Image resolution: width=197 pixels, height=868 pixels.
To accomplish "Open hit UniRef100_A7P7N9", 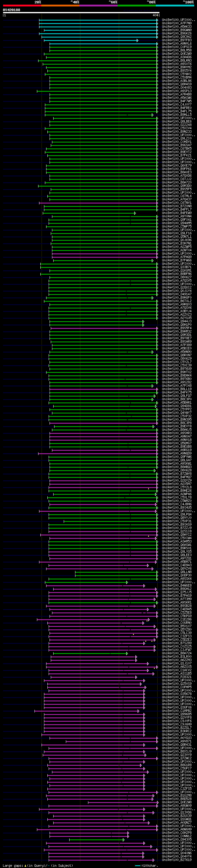I will click(177, 23).
